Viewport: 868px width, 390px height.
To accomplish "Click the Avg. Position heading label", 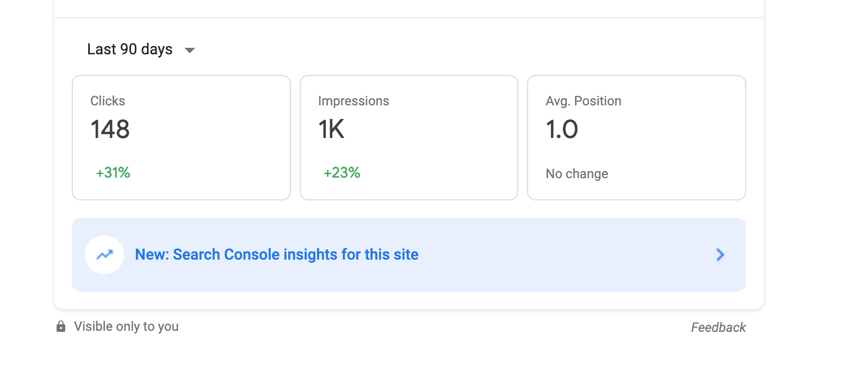I will pyautogui.click(x=584, y=101).
